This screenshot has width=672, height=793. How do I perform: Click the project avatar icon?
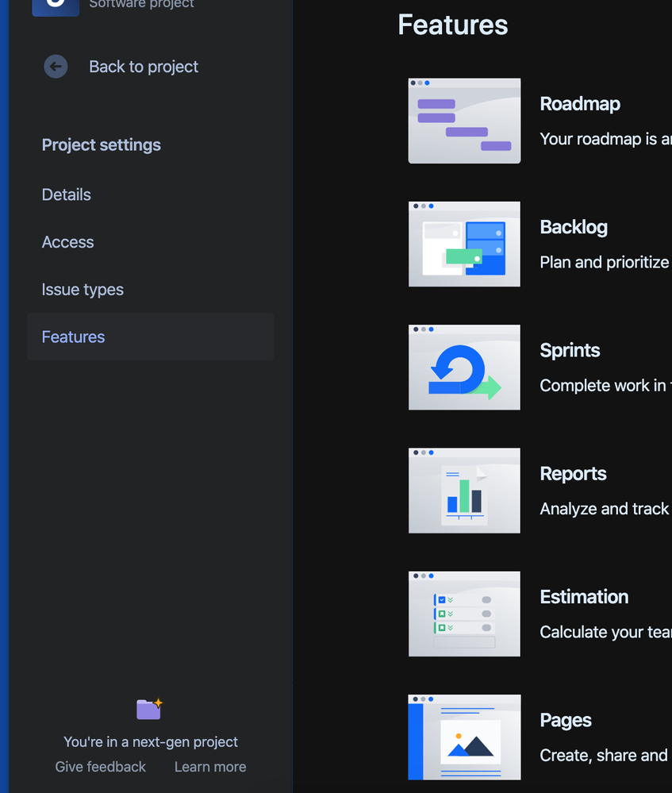(x=56, y=7)
